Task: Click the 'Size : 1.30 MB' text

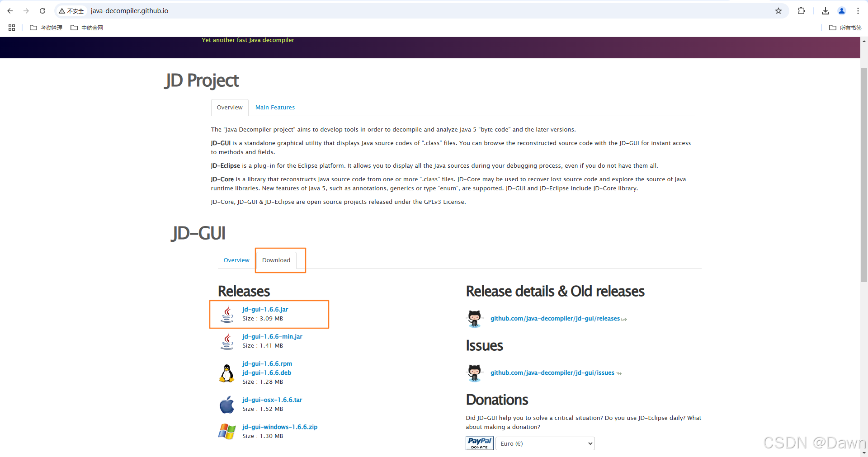Action: (263, 436)
